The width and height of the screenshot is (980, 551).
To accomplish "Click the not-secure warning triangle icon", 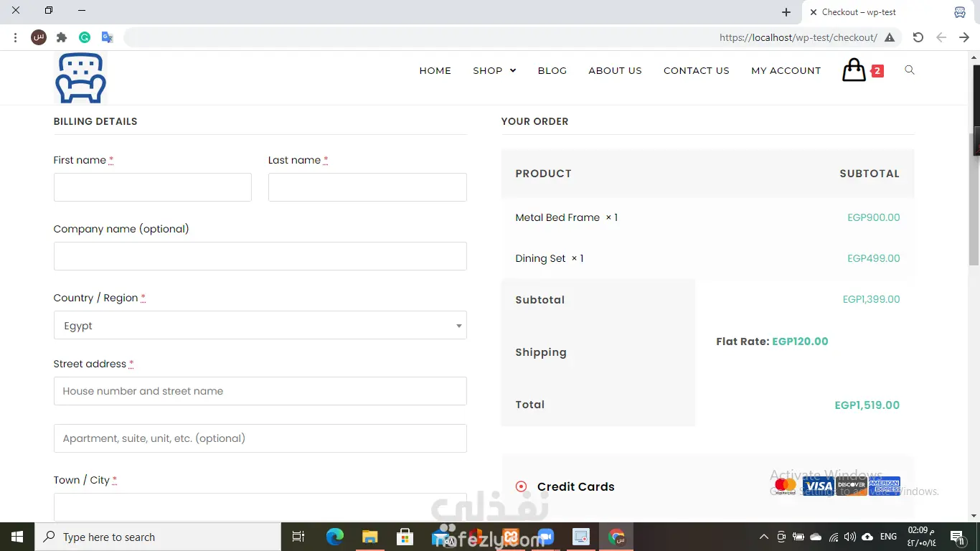I will coord(890,37).
